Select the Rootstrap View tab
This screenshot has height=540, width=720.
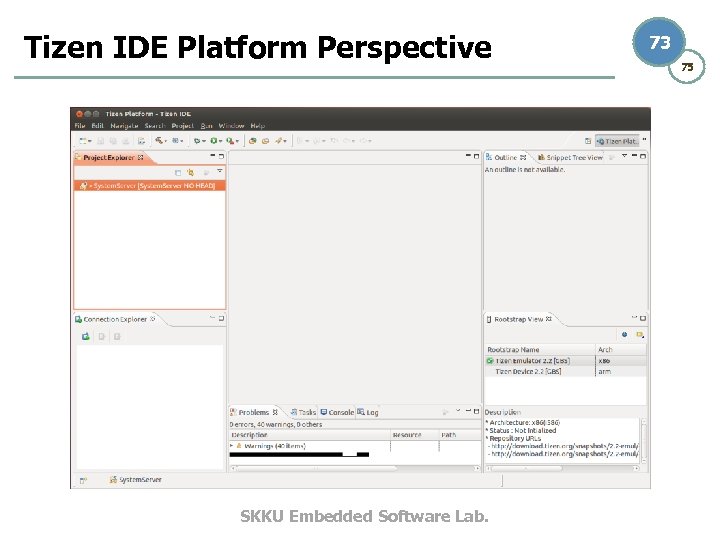pyautogui.click(x=518, y=319)
